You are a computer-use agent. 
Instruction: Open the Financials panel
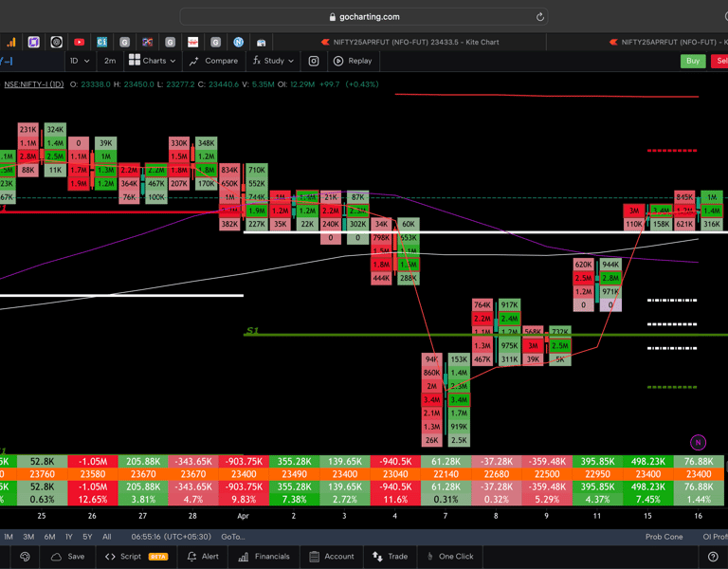264,557
